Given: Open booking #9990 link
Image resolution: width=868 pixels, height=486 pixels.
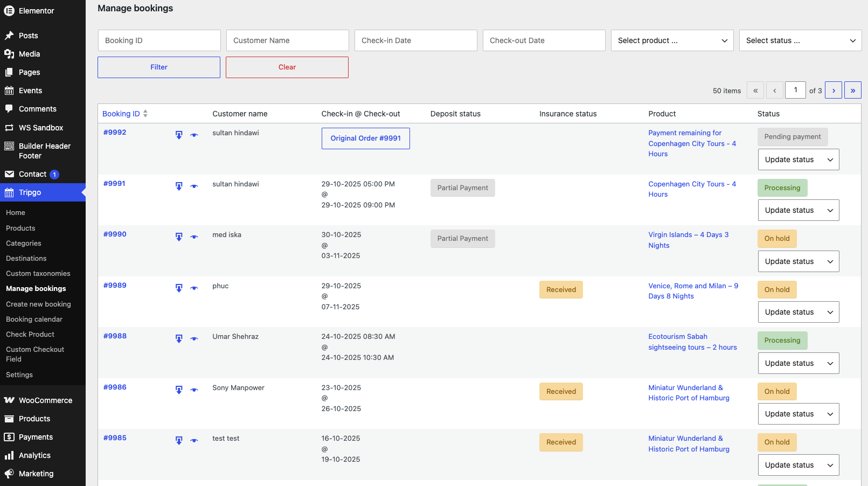Looking at the screenshot, I should point(115,234).
